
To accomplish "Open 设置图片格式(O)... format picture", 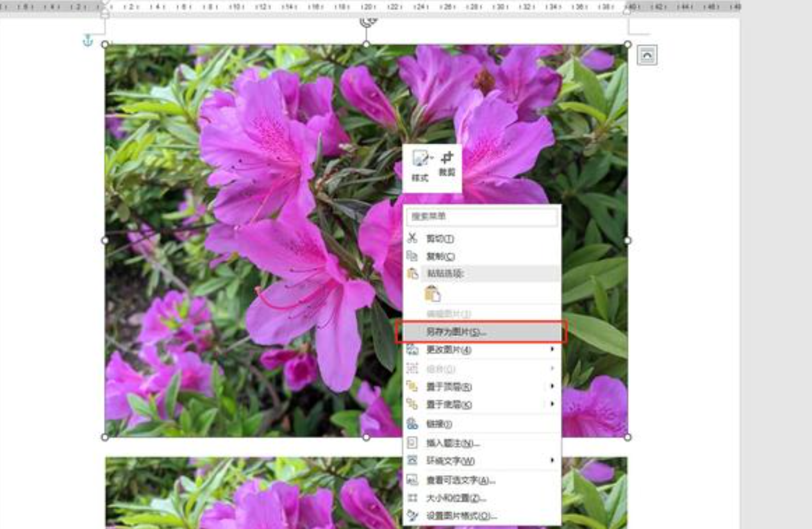I will pyautogui.click(x=482, y=516).
